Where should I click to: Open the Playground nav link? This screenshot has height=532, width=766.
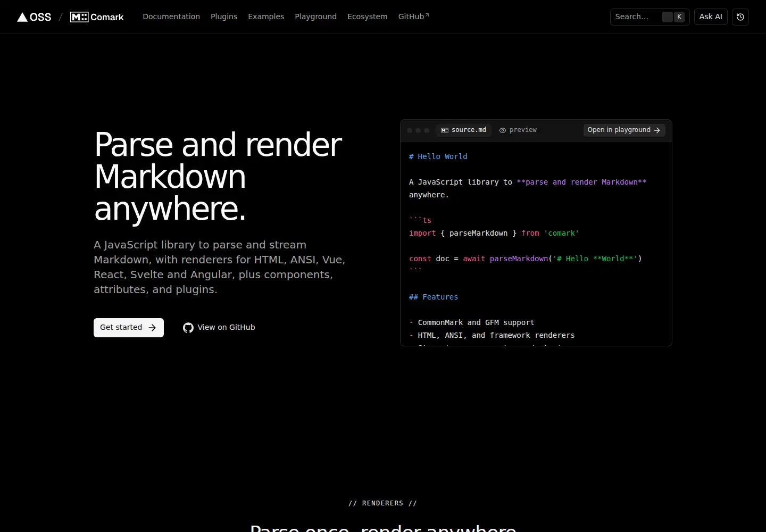[x=316, y=16]
